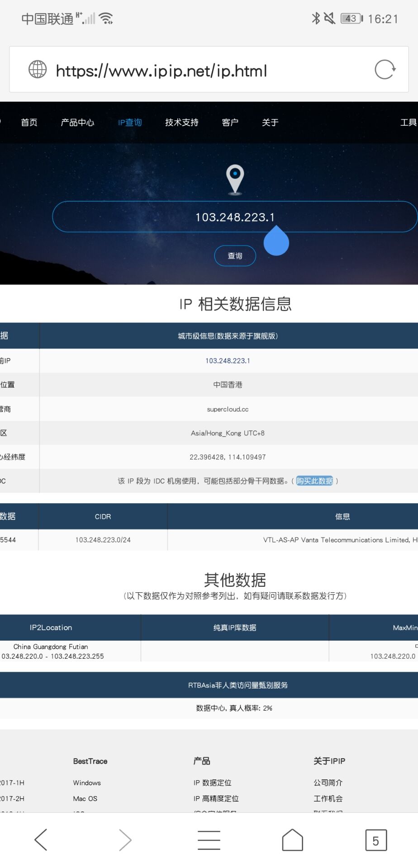Open the 客户 nav item
Image resolution: width=418 pixels, height=868 pixels.
click(230, 123)
